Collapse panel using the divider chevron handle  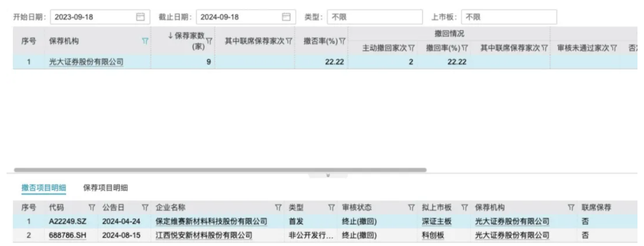click(328, 176)
